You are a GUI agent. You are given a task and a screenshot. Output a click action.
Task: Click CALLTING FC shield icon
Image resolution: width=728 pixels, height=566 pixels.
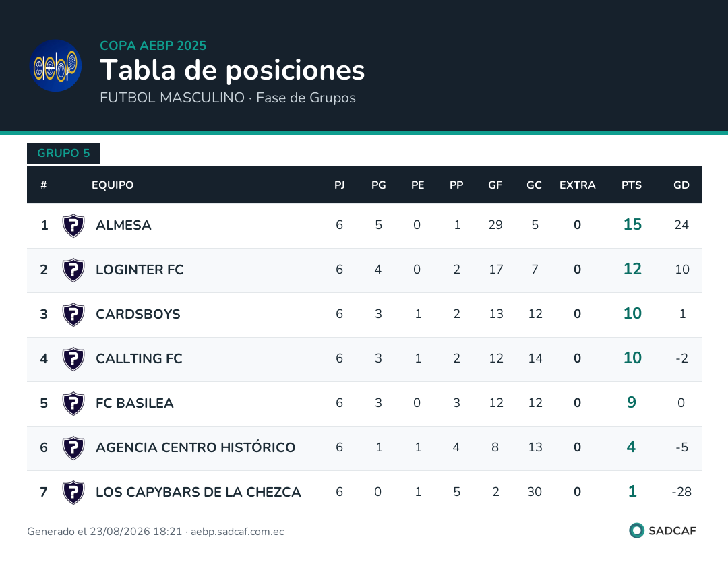click(x=73, y=359)
